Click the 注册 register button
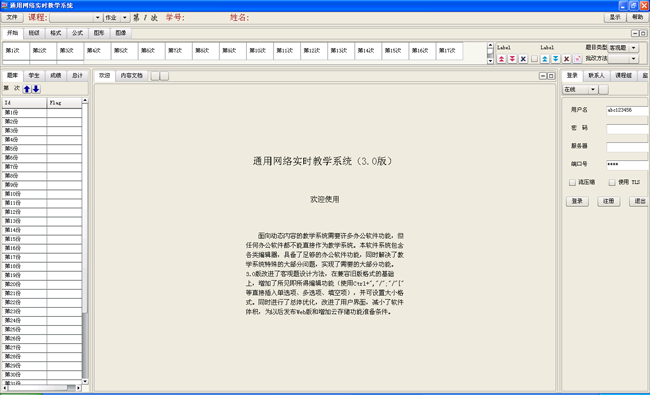The image size is (650, 395). tap(609, 201)
